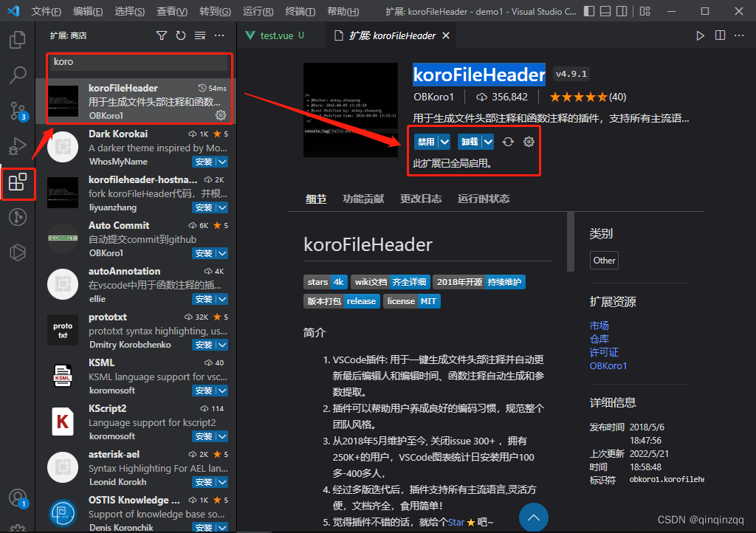The height and width of the screenshot is (533, 756).
Task: Open the 终端(T) menu
Action: coord(300,11)
